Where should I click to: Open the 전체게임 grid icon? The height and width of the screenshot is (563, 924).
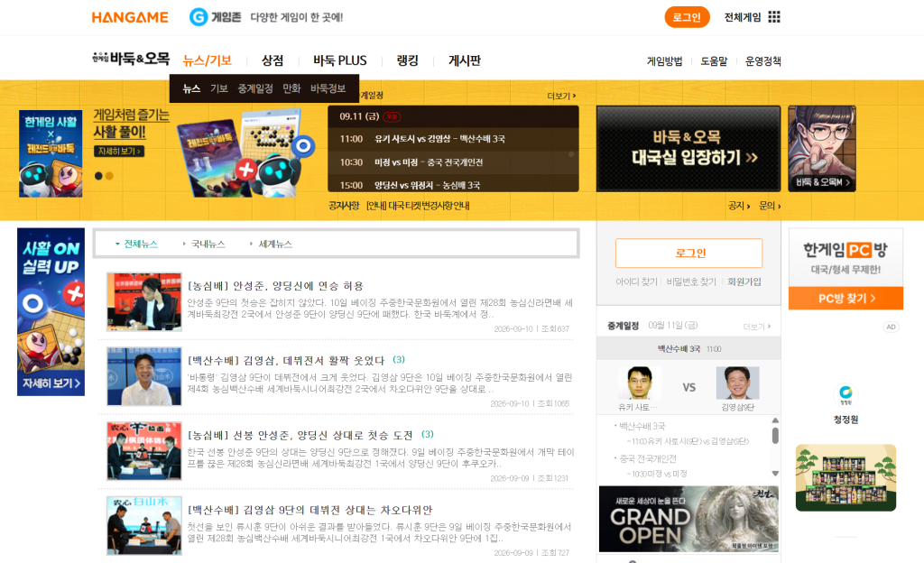click(x=774, y=17)
